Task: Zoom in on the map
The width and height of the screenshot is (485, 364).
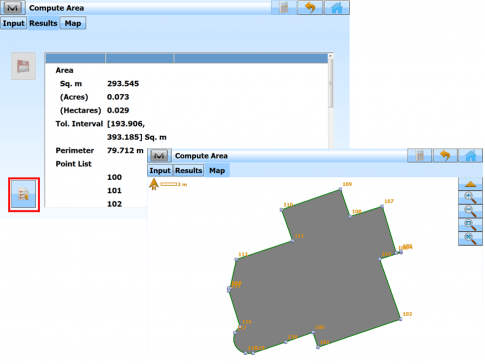Action: pyautogui.click(x=470, y=197)
